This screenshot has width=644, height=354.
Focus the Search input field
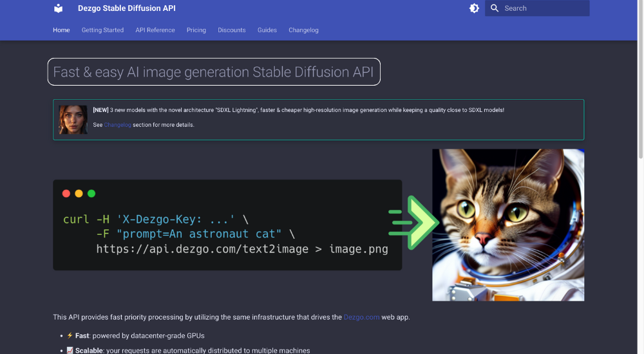[537, 8]
